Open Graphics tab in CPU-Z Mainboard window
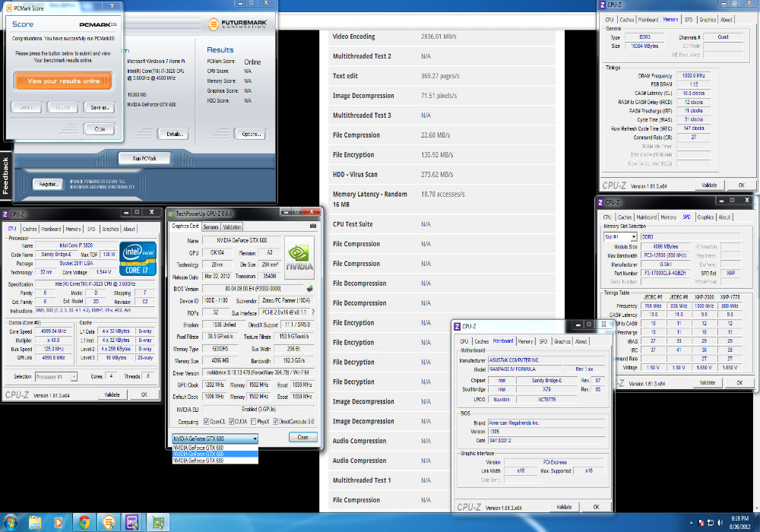This screenshot has width=760, height=532. point(562,341)
